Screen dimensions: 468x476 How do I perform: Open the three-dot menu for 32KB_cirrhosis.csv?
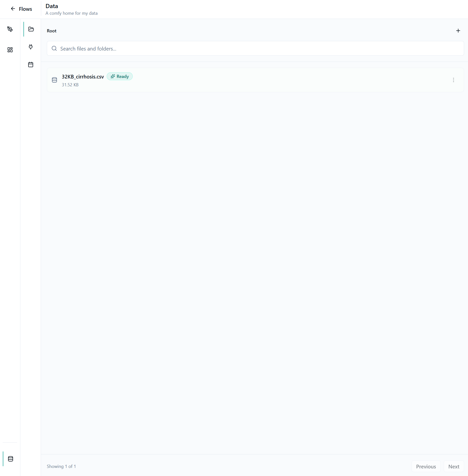click(x=453, y=80)
